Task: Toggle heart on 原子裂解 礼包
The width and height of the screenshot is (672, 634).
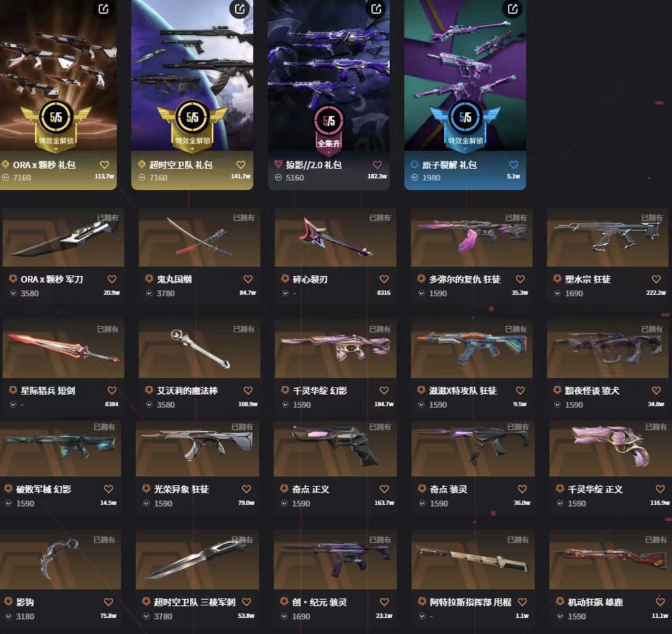Action: click(513, 165)
